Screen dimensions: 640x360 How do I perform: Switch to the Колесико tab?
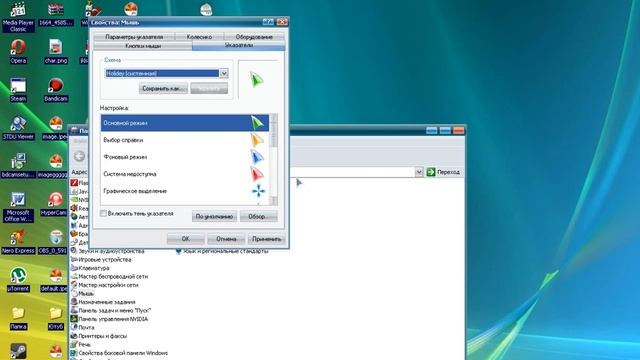[x=199, y=37]
